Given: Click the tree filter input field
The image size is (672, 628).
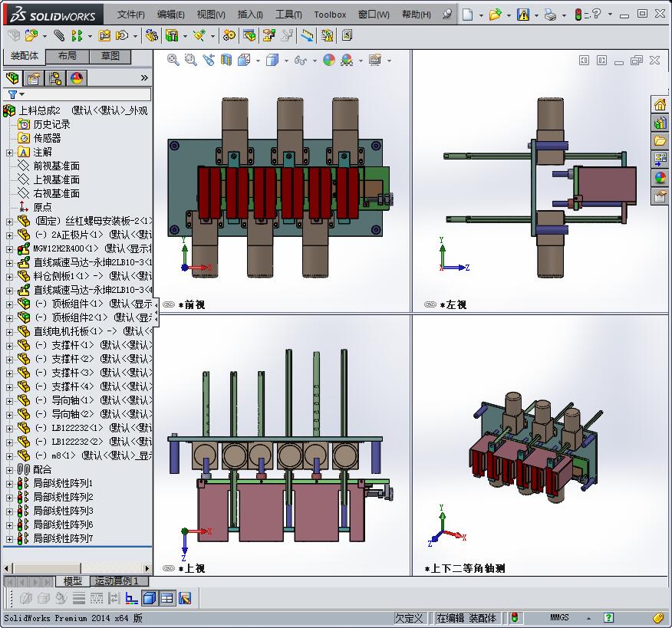Looking at the screenshot, I should click(88, 94).
